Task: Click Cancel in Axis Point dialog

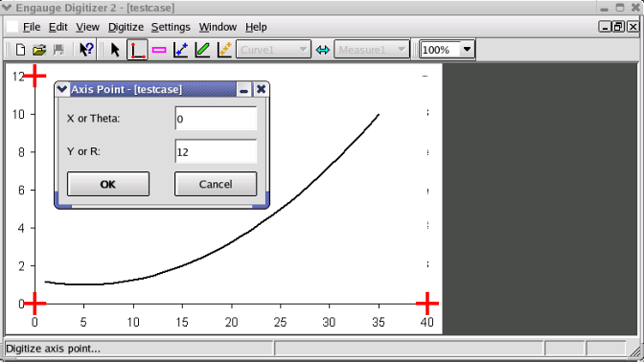Action: pyautogui.click(x=216, y=184)
